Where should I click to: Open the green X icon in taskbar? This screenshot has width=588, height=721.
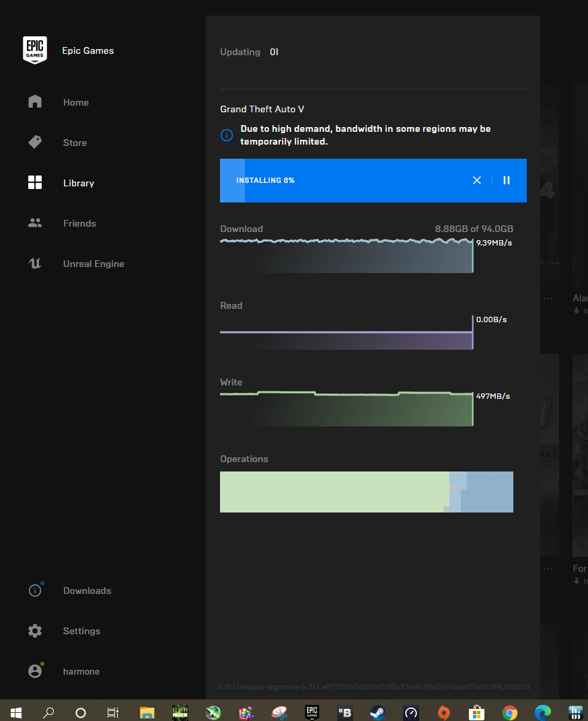213,713
